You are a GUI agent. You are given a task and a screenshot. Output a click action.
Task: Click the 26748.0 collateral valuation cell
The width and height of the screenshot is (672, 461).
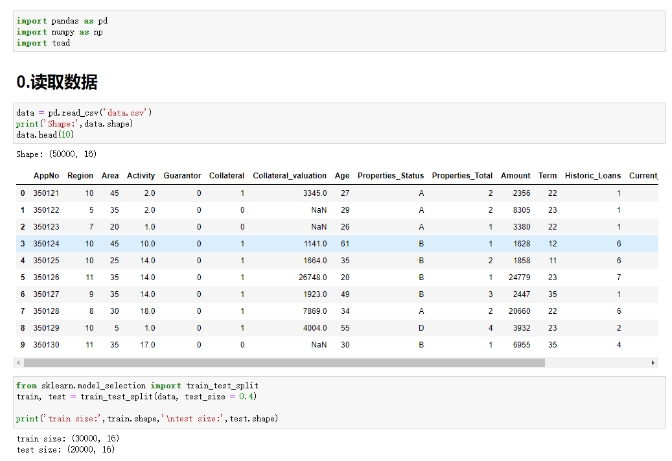point(312,278)
